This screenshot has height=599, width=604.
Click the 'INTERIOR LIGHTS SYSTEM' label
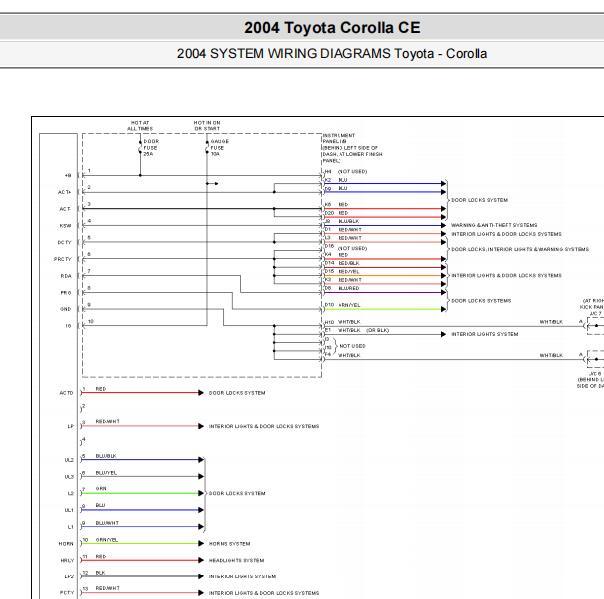click(485, 334)
